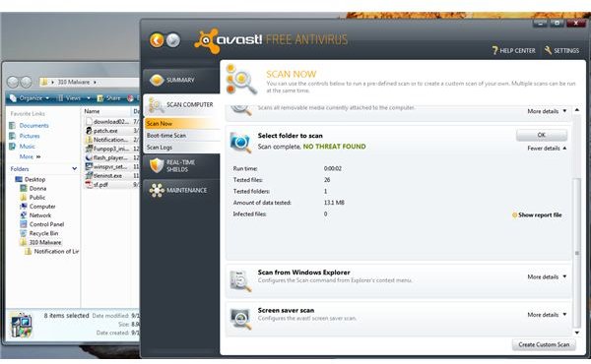Expand More details for Screen saver scan
The image size is (591, 364).
click(x=547, y=314)
